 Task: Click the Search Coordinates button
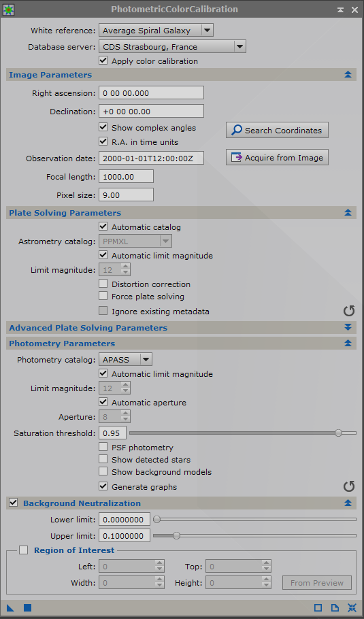point(277,131)
